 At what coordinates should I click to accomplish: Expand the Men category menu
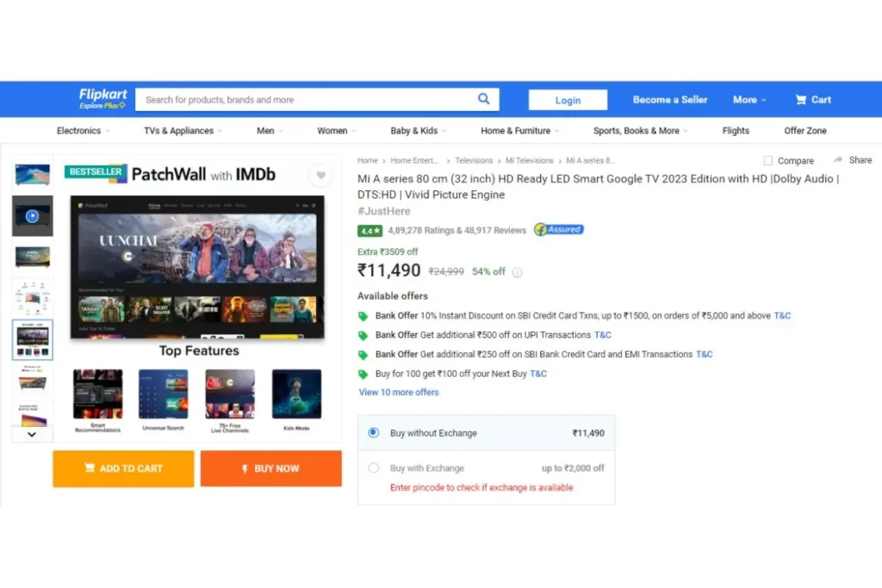tap(270, 130)
